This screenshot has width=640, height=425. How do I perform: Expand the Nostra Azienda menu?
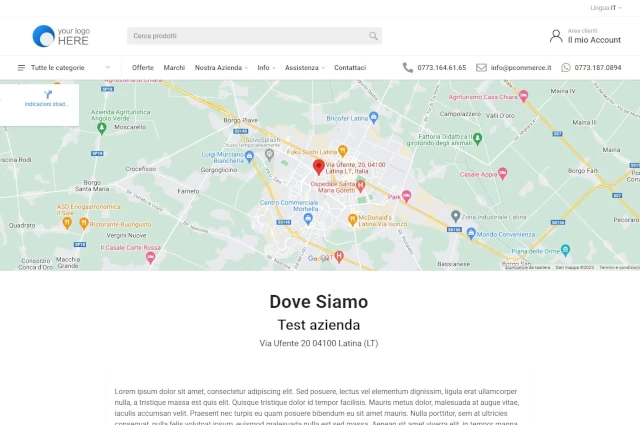pyautogui.click(x=221, y=68)
